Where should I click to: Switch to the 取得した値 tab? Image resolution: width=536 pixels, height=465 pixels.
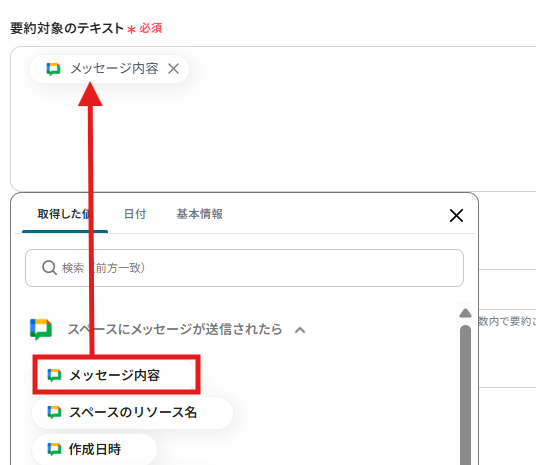[65, 214]
